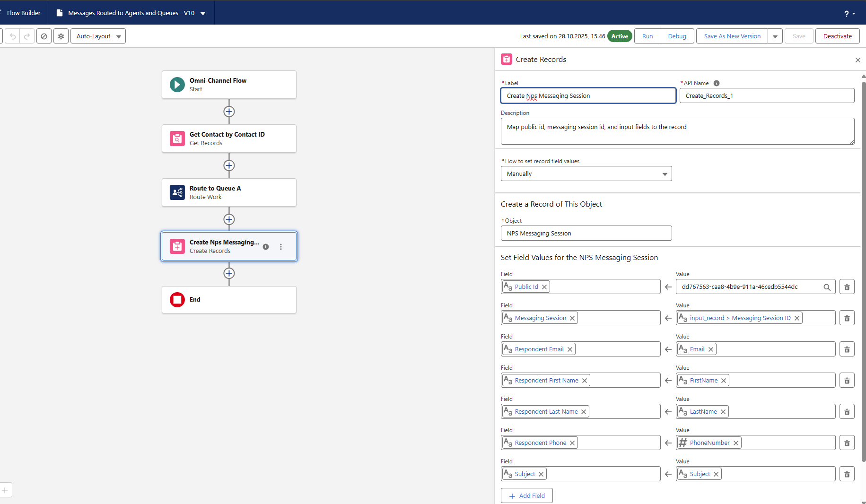Screen dimensions: 866x504
Task: Open flow settings gear icon
Action: tap(61, 36)
